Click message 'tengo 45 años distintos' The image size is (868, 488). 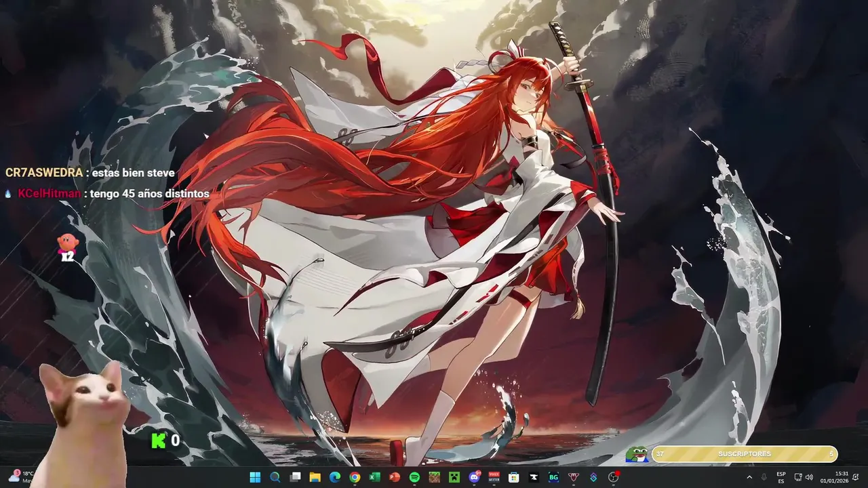[150, 194]
